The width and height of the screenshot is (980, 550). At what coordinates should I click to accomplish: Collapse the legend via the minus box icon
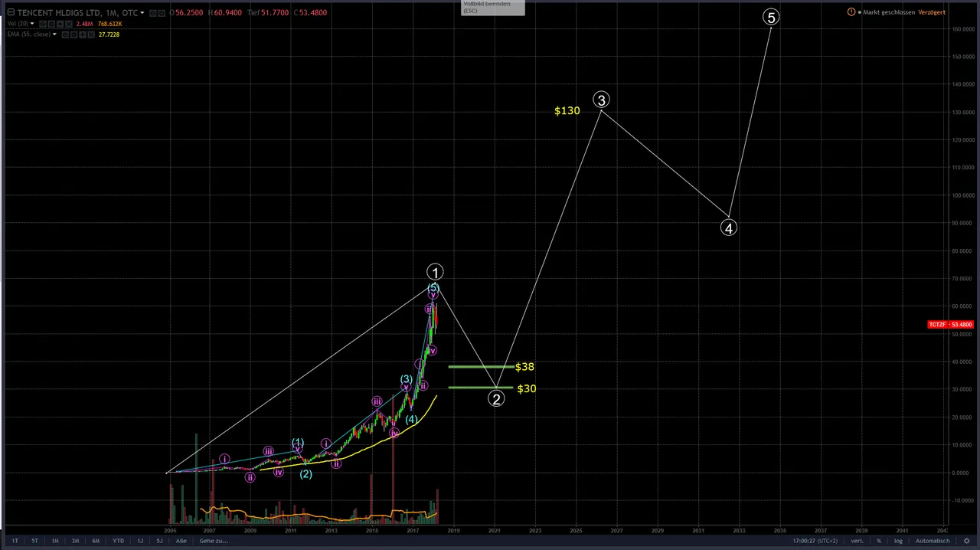coord(11,12)
